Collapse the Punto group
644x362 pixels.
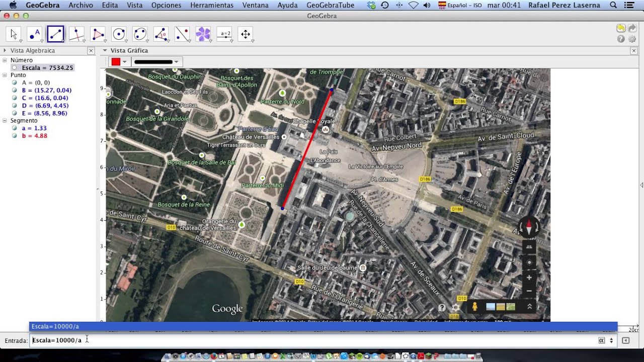coord(5,75)
